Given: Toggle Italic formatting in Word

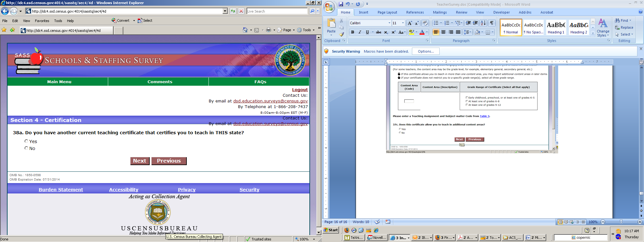Looking at the screenshot, I should click(360, 32).
